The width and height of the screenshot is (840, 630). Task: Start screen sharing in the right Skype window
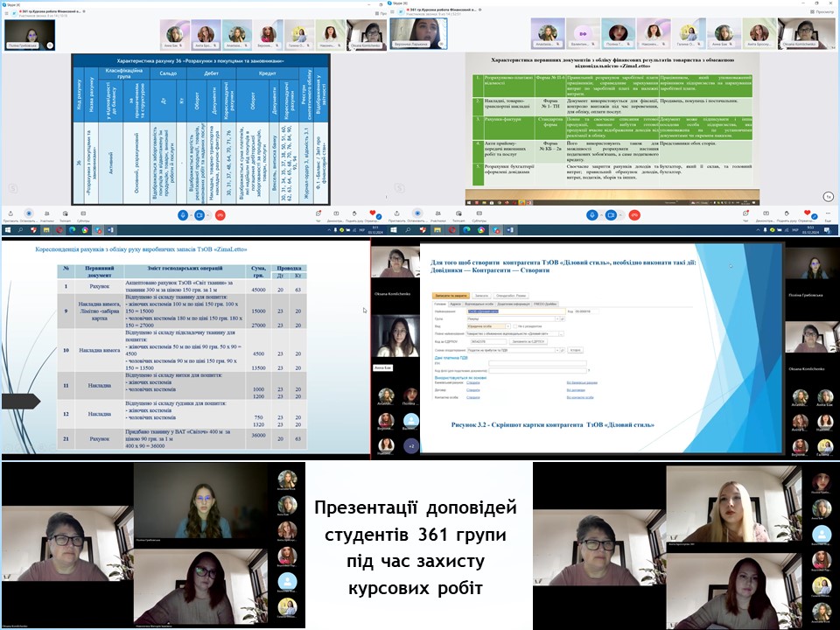(766, 213)
